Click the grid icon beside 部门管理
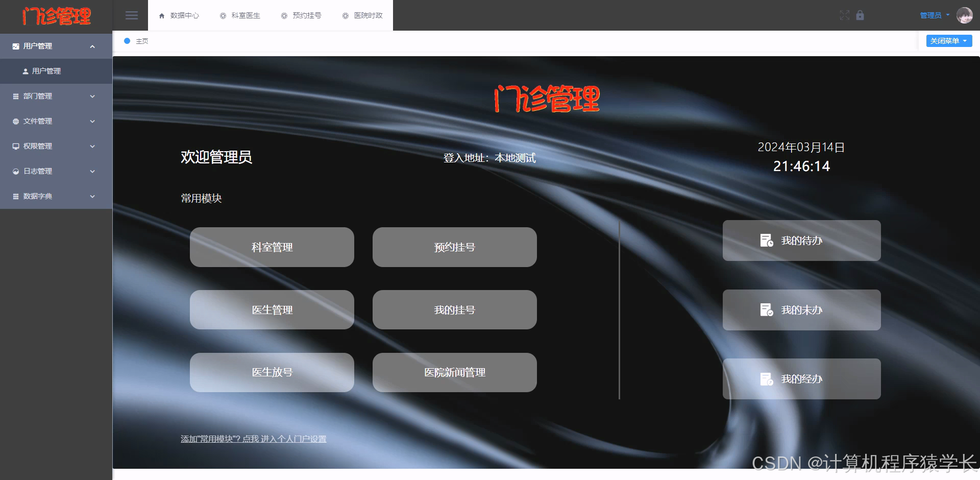The height and width of the screenshot is (480, 980). pyautogui.click(x=15, y=96)
